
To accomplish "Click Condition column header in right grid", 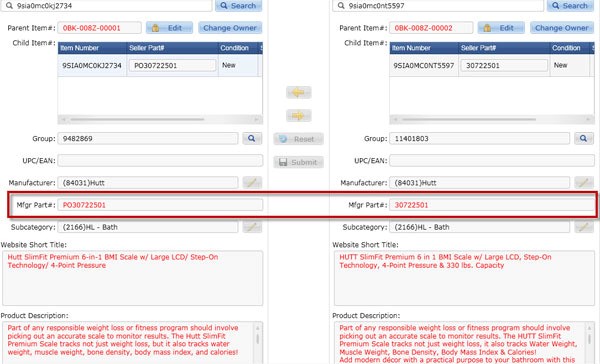I will [x=570, y=48].
